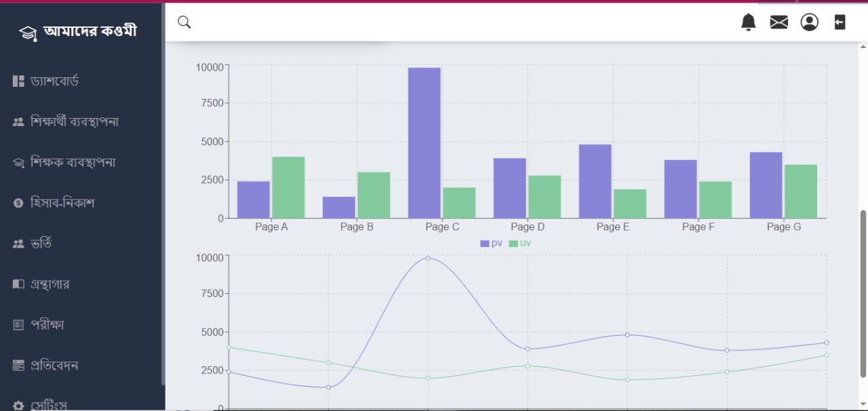Open শিক্ষক ব্যবস্থাপনা menu item
The height and width of the screenshot is (411, 868).
tap(73, 163)
